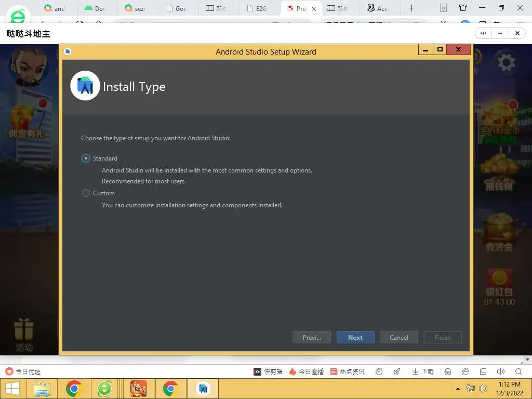Viewport: 532px width, 399px height.
Task: Select the Custom install type
Action: click(x=86, y=193)
